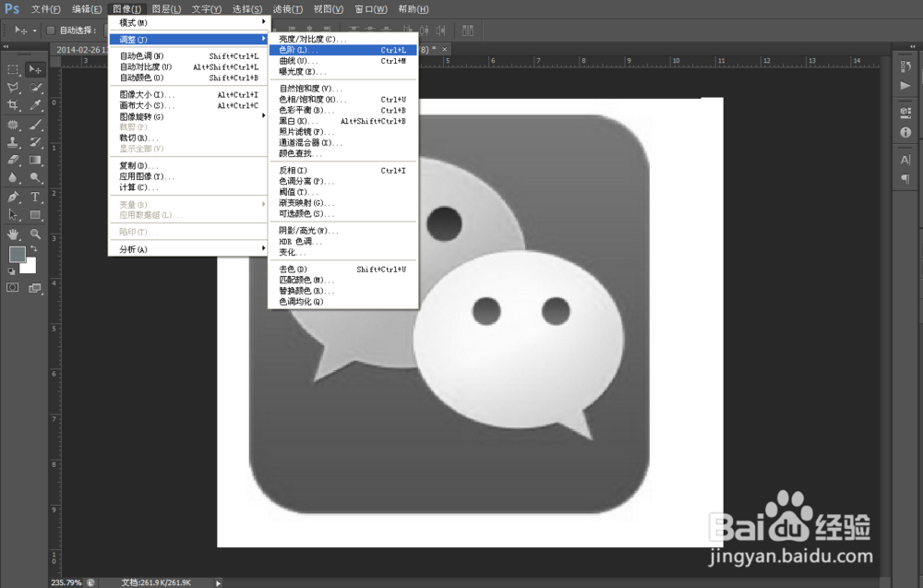Screen dimensions: 923x588
Task: Select the Hand tool
Action: [13, 234]
